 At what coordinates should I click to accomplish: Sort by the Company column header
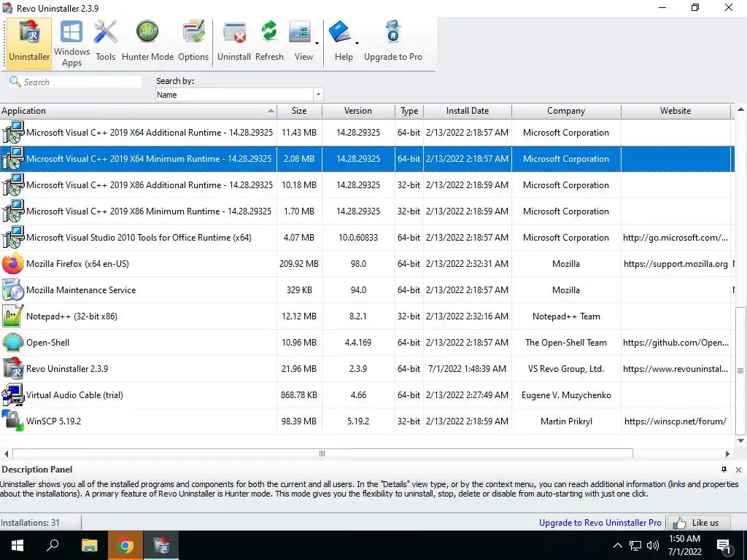tap(566, 111)
